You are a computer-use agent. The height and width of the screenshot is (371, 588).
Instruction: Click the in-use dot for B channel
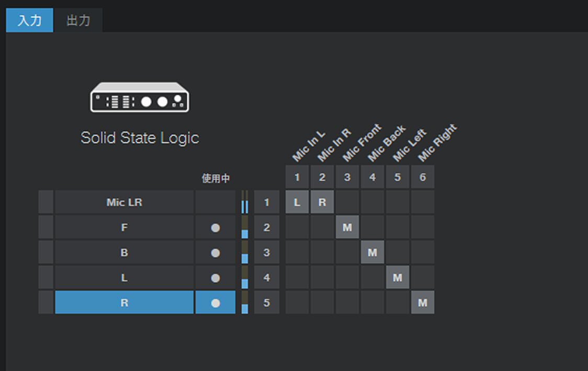(x=215, y=252)
